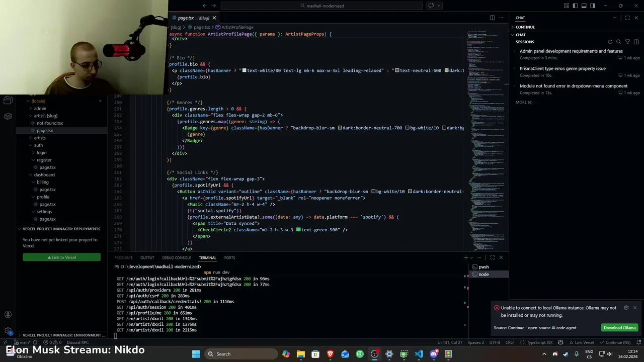Viewport: 644px width, 362px height.
Task: Go back with the navigation arrow
Action: click(x=205, y=6)
